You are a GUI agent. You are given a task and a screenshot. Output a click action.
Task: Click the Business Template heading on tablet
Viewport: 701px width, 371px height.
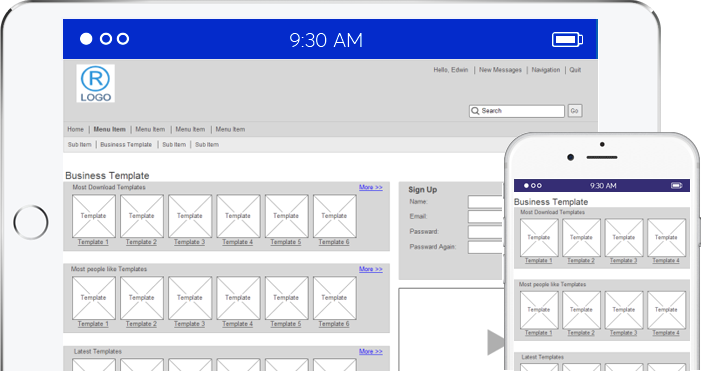[107, 176]
